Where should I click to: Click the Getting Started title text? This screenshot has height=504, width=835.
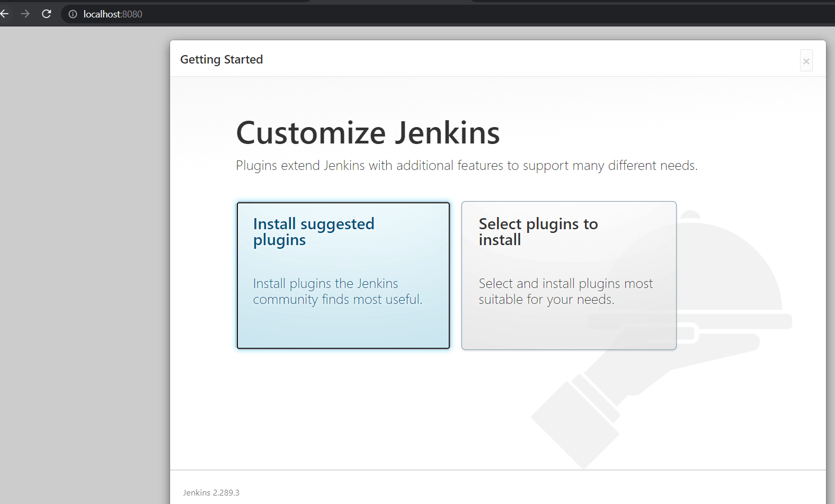point(221,60)
